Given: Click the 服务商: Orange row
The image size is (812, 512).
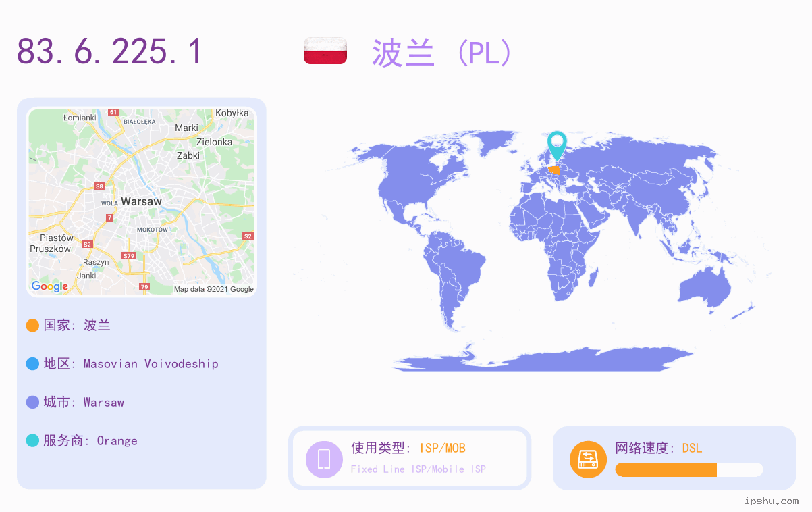Looking at the screenshot, I should point(82,441).
